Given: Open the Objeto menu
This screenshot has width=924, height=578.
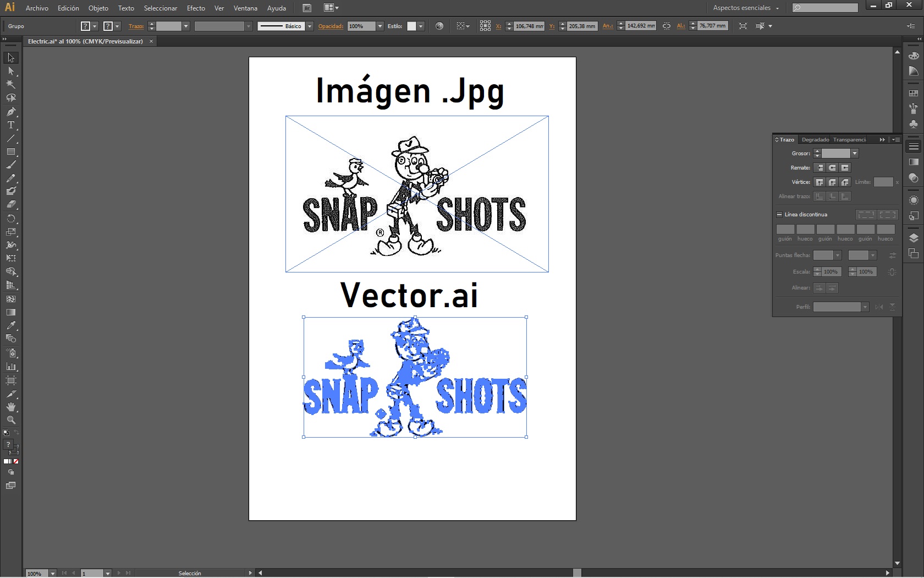Looking at the screenshot, I should [98, 8].
